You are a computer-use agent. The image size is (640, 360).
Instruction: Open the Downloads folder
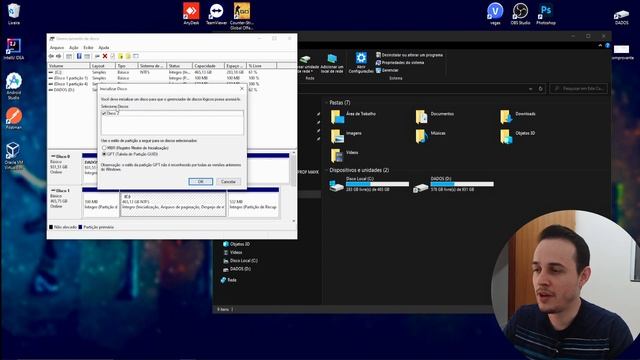coord(518,116)
